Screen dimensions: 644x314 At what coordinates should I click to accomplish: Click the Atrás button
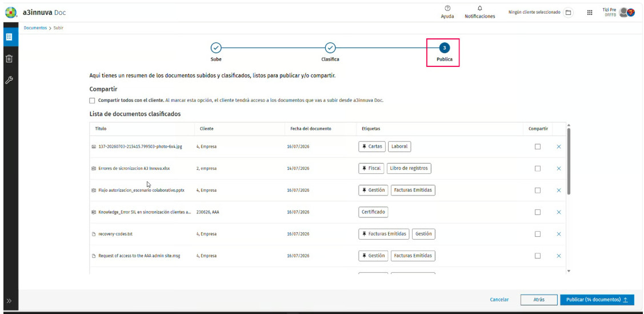coord(539,300)
